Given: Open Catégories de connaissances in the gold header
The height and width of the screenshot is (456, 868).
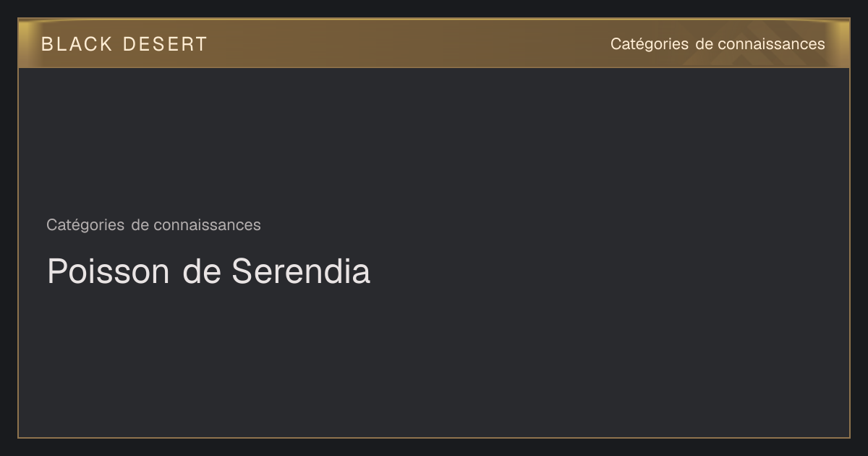Looking at the screenshot, I should coord(718,44).
